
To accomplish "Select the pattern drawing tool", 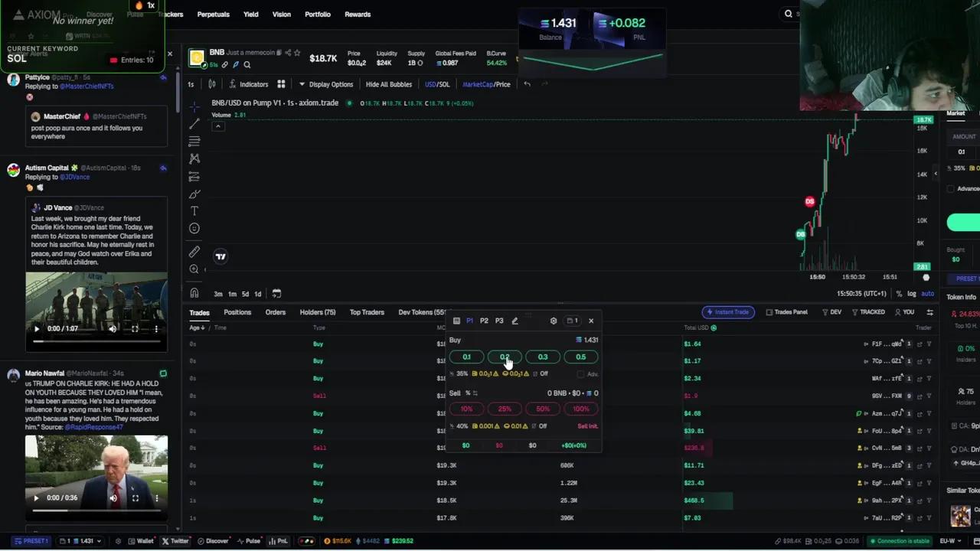I will click(194, 158).
